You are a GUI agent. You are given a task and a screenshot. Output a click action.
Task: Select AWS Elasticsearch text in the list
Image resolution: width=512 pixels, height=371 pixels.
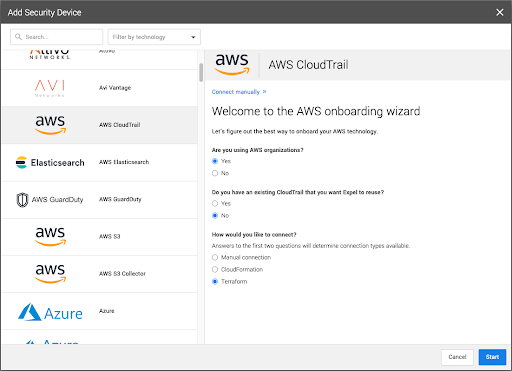[x=124, y=162]
